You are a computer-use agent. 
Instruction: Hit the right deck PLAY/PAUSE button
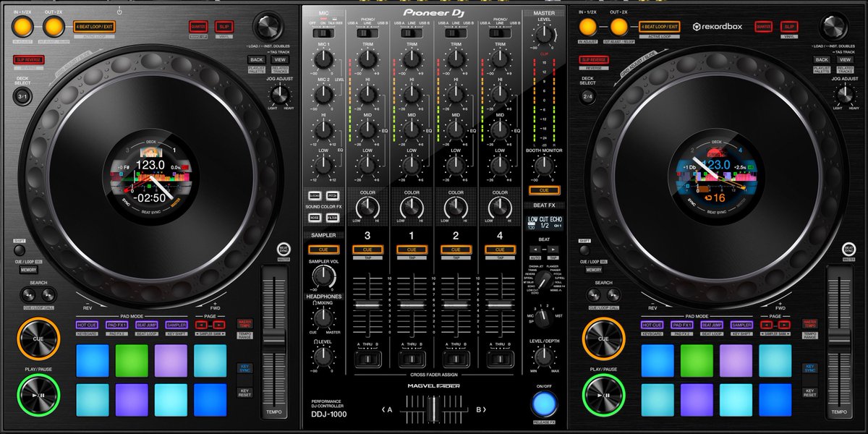click(603, 394)
